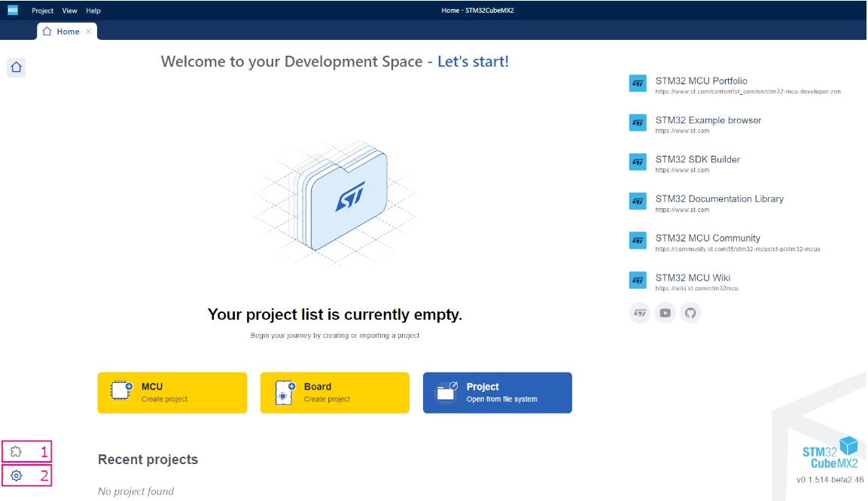The image size is (868, 501).
Task: Click ST logo beside Example browser
Action: pos(638,123)
